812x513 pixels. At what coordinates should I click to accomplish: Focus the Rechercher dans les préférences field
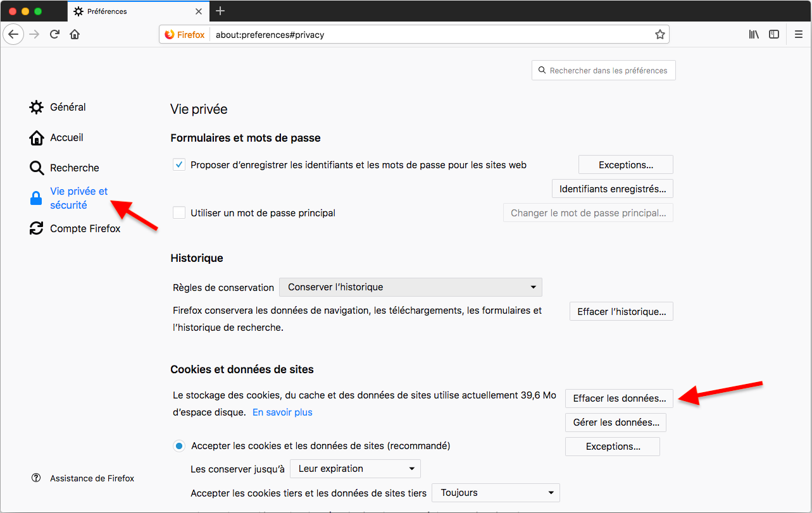[x=604, y=70]
